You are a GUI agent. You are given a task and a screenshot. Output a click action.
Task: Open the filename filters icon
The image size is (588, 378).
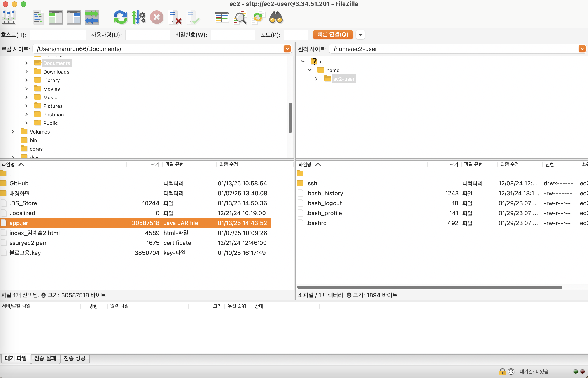pyautogui.click(x=222, y=18)
